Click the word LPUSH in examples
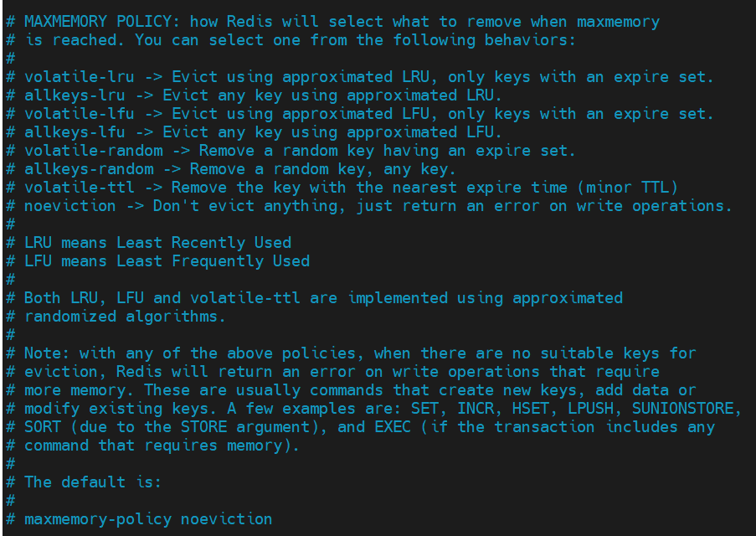The height and width of the screenshot is (536, 756). pyautogui.click(x=590, y=409)
